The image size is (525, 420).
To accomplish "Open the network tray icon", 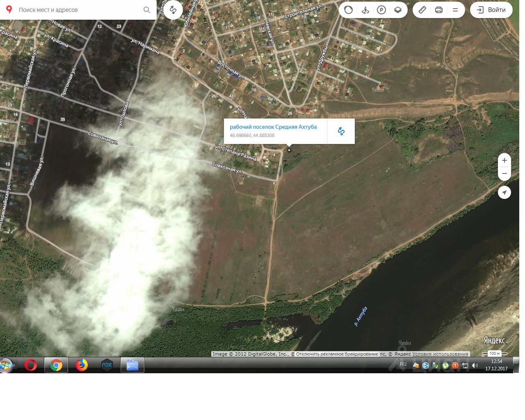I will (x=465, y=365).
